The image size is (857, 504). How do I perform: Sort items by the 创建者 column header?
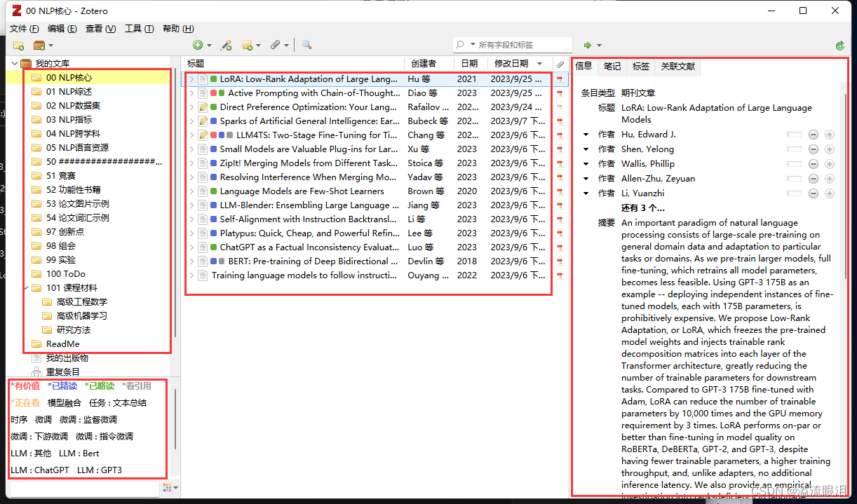pos(429,64)
